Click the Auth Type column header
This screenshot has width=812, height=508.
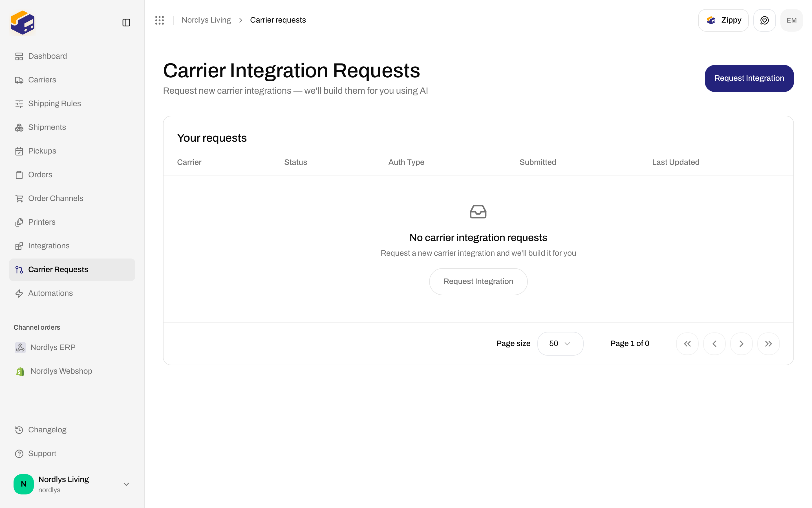point(406,162)
